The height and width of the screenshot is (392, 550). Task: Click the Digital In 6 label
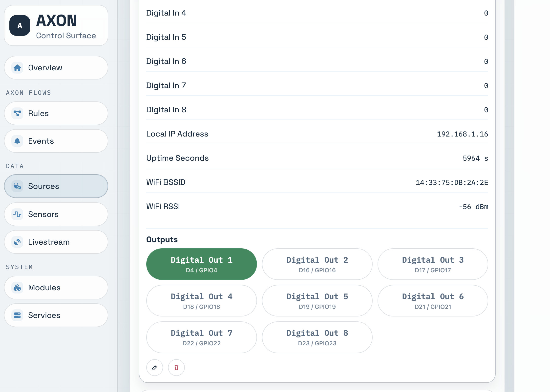coord(166,61)
